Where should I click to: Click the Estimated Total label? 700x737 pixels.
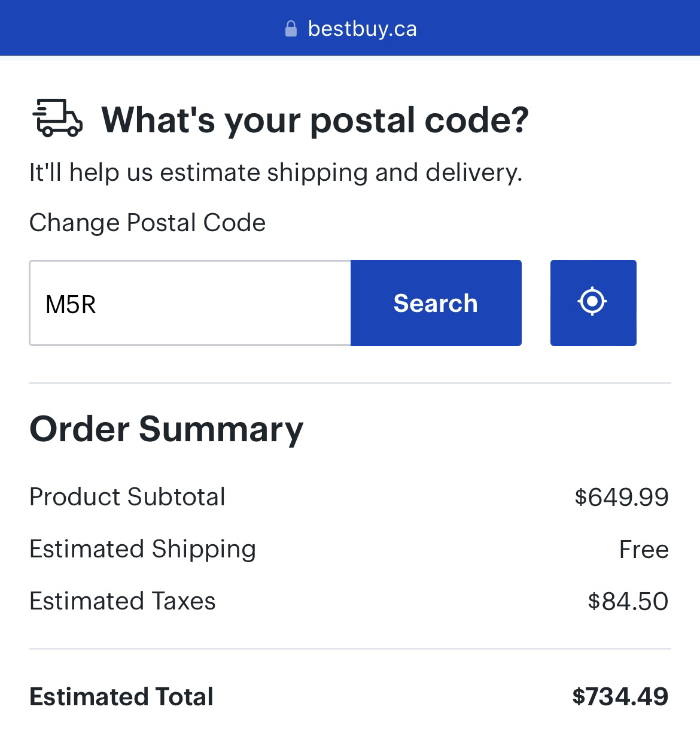(121, 697)
